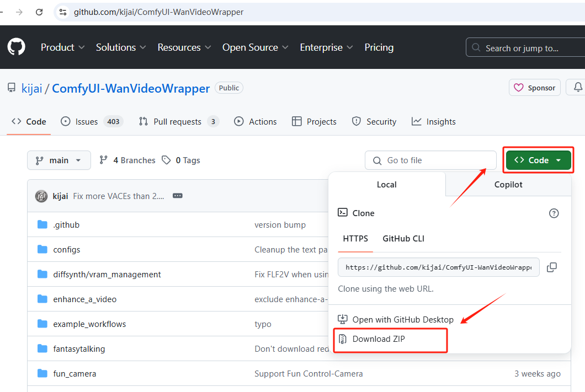Screen dimensions: 585x392
Task: Switch to the Issues tab
Action: (92, 121)
